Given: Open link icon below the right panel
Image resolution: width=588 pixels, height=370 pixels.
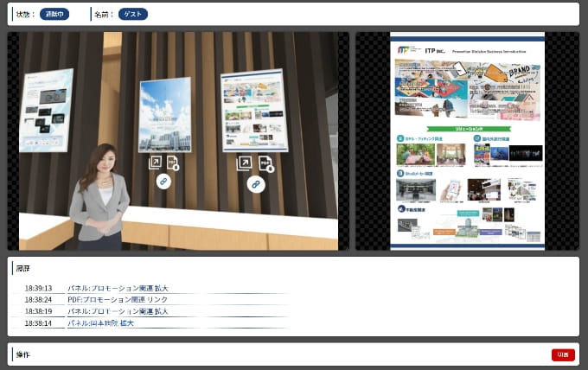Looking at the screenshot, I should coord(255,183).
